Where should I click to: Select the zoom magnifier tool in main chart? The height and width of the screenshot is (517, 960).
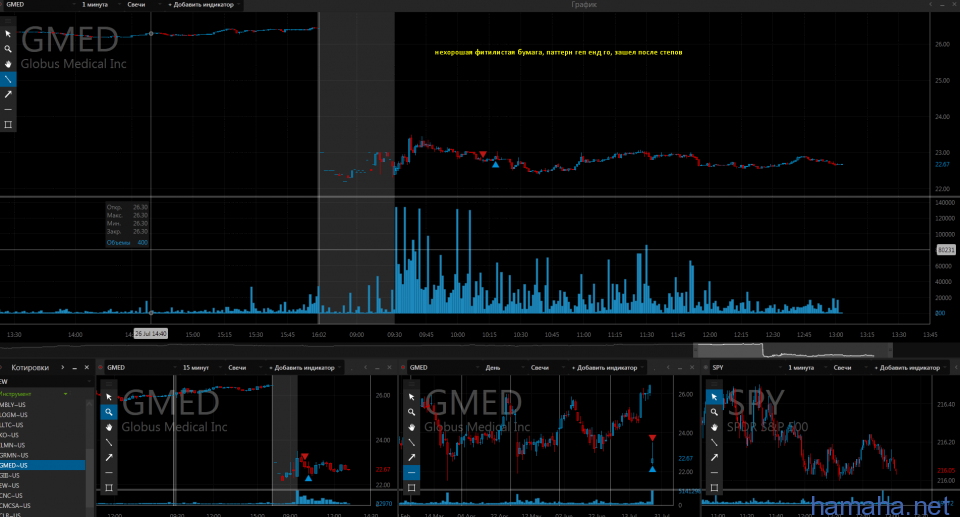click(x=8, y=49)
